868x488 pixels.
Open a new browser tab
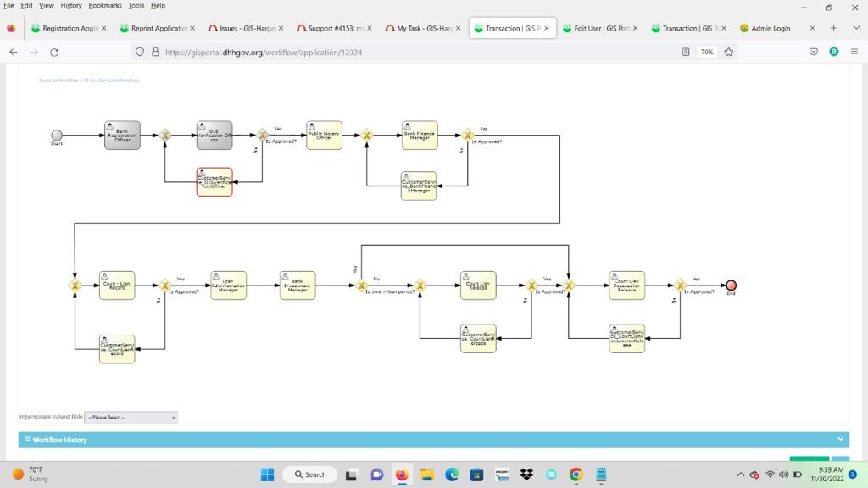click(x=834, y=28)
